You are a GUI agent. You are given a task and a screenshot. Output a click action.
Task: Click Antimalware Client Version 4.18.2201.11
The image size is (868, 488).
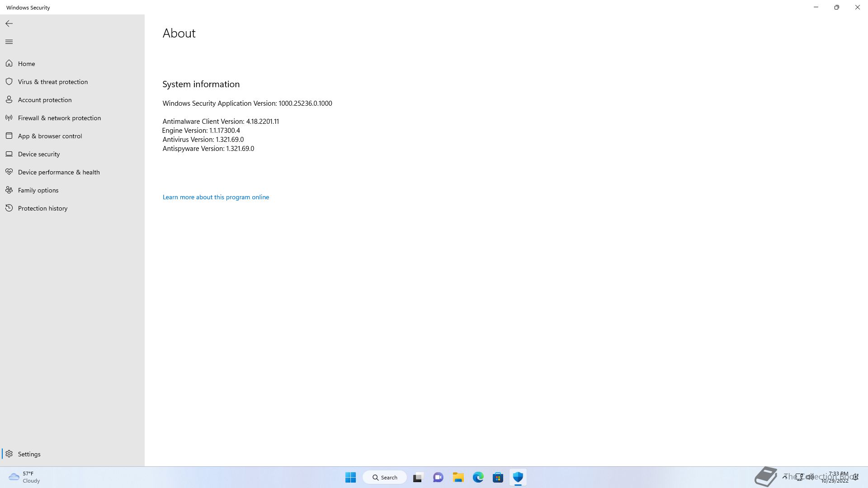click(221, 122)
